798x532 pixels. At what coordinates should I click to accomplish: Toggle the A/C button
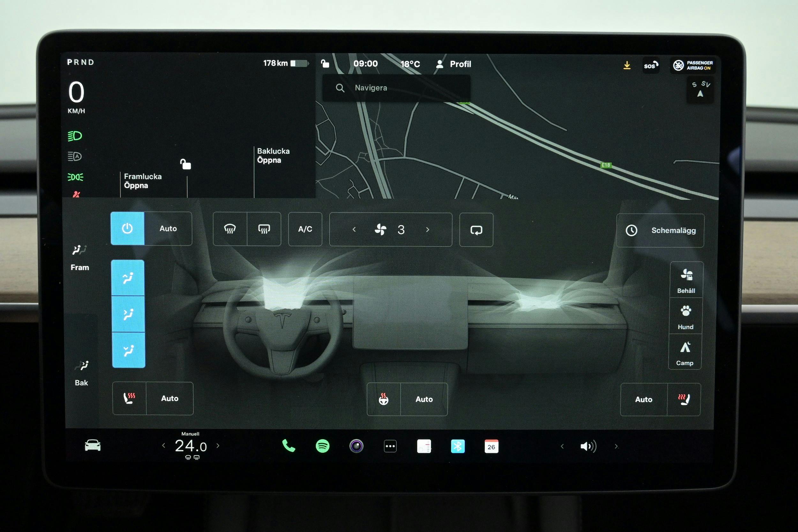pos(305,229)
